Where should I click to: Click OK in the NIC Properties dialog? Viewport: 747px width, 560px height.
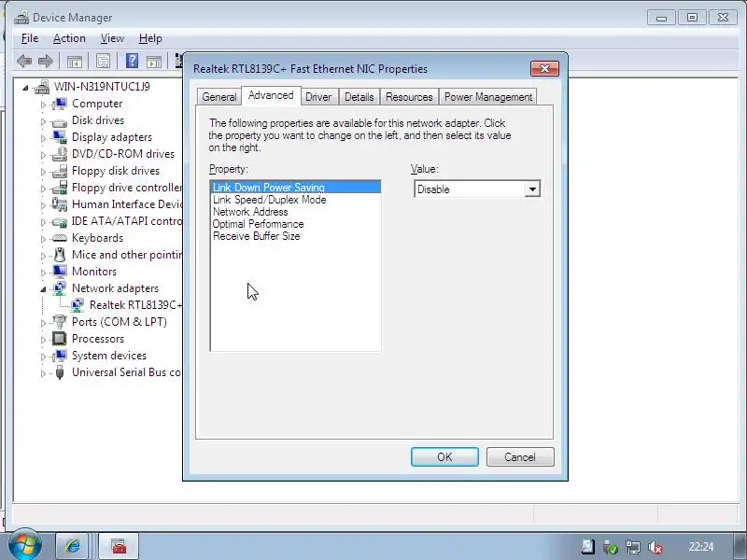444,457
